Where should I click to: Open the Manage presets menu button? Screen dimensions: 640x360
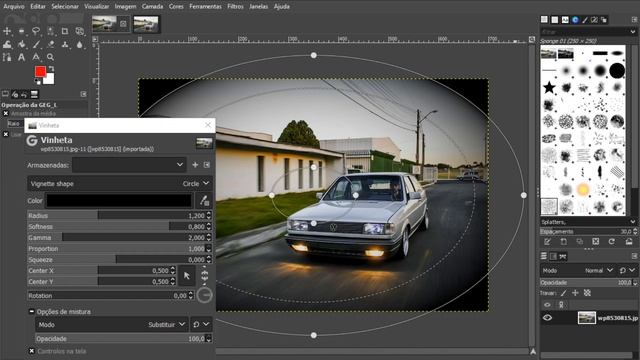click(207, 165)
